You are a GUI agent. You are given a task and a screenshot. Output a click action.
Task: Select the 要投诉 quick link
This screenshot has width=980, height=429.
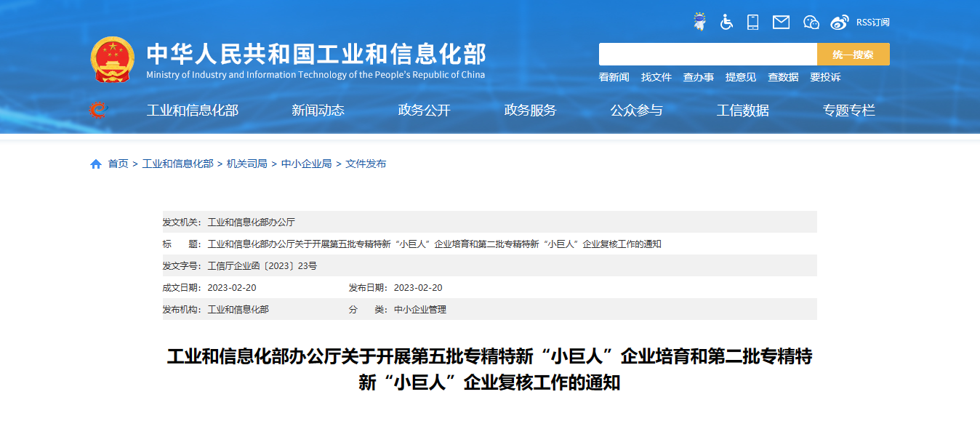[825, 77]
